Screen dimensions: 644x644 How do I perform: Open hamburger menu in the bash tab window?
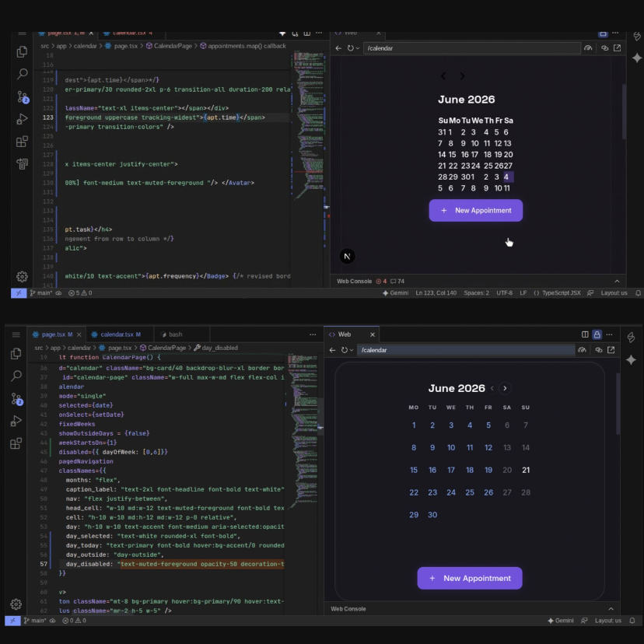click(16, 334)
